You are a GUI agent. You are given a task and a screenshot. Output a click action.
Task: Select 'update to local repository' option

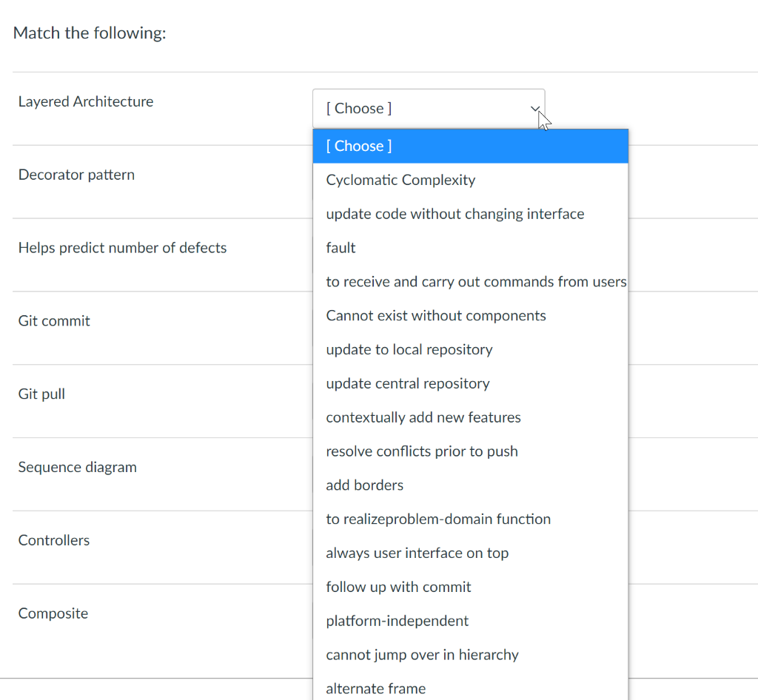(409, 349)
